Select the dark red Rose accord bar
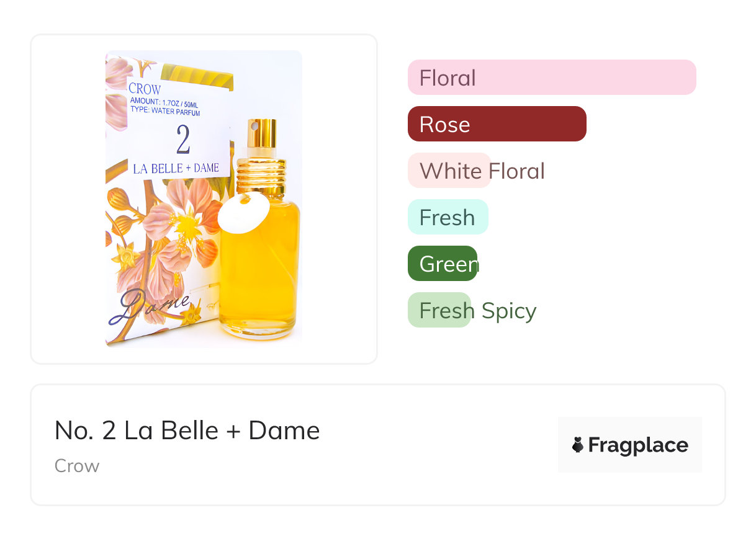This screenshot has height=536, width=756. 497,124
